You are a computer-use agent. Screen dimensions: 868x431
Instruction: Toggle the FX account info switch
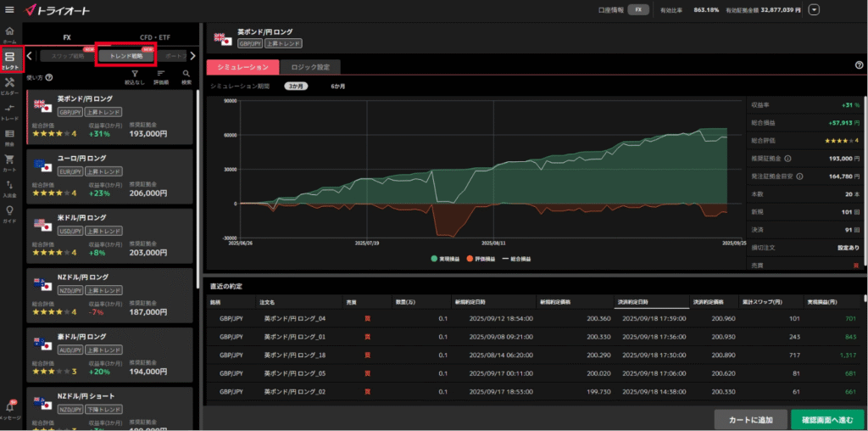[638, 10]
